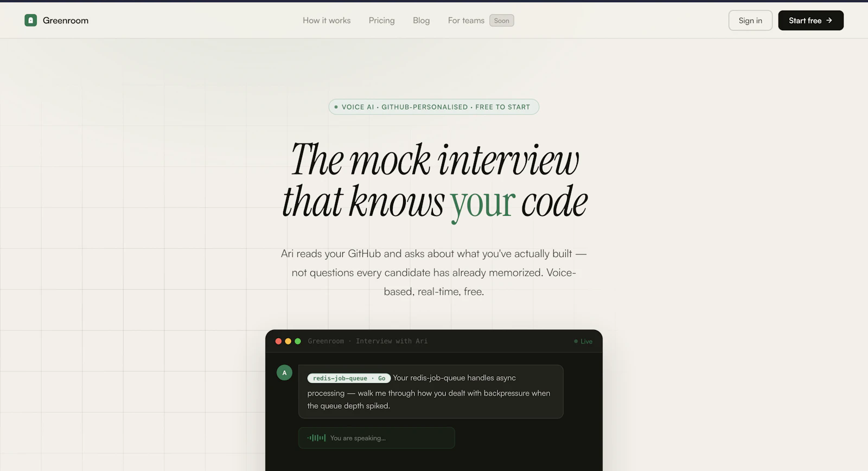
Task: Click Ari's backpressure question message
Action: [x=431, y=391]
